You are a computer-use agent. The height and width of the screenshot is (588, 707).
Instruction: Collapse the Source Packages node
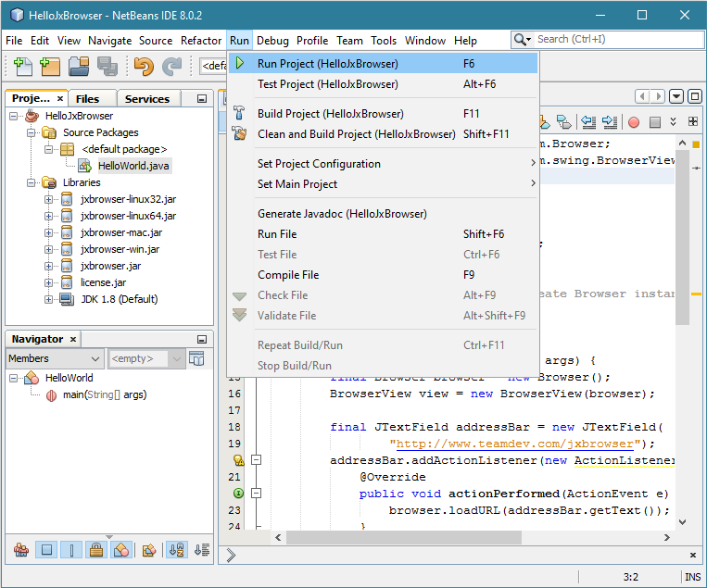[31, 133]
